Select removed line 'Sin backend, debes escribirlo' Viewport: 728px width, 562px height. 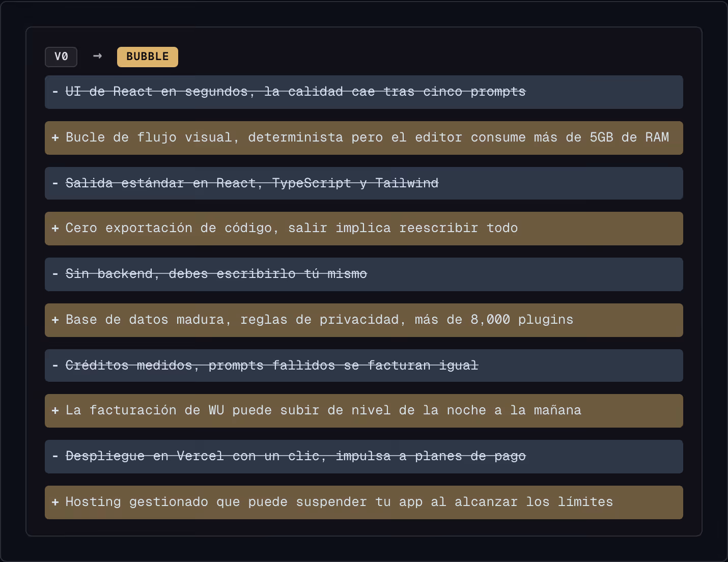(364, 274)
